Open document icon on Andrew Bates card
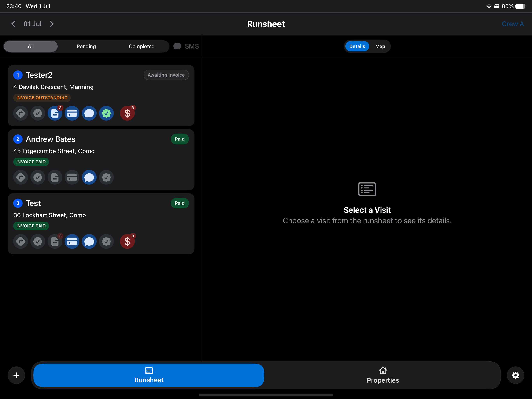Screen dimensions: 532x399 click(x=55, y=177)
